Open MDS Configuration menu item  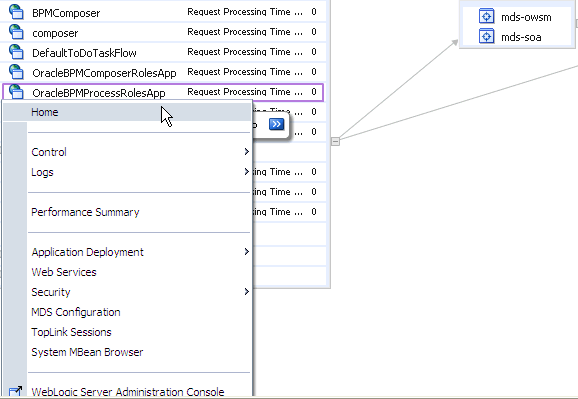pos(76,312)
